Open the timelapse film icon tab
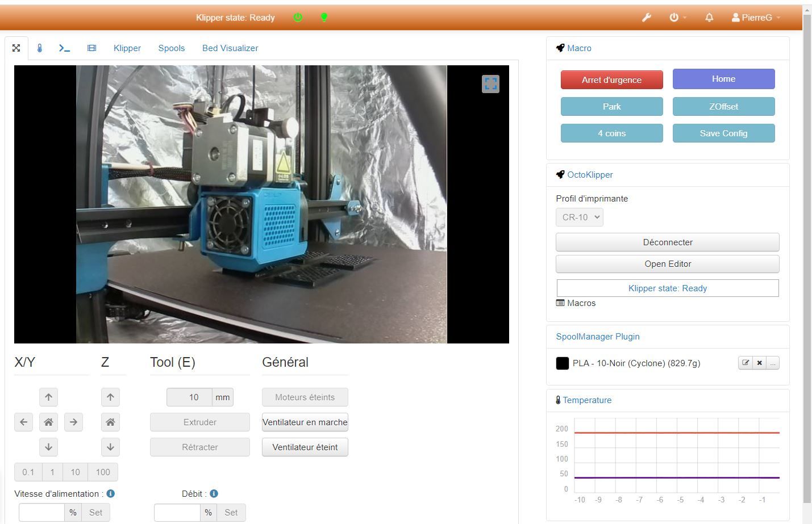Viewport: 812px width, 524px height. click(91, 48)
